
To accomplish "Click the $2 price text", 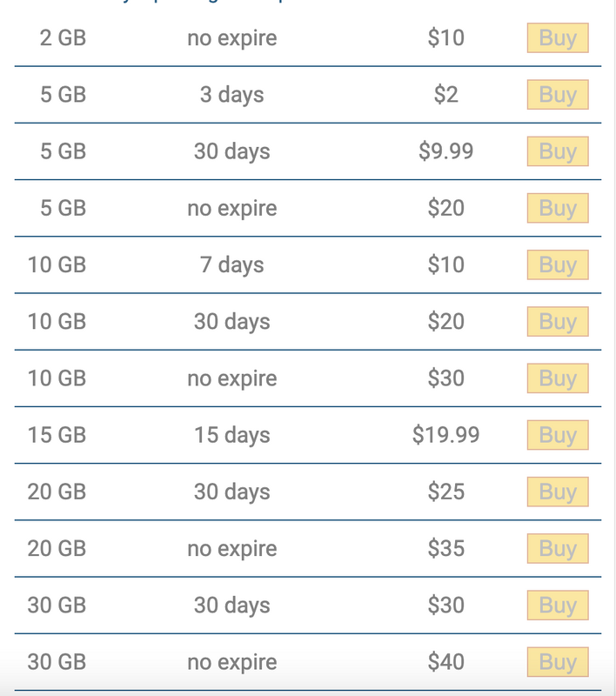I will click(445, 95).
